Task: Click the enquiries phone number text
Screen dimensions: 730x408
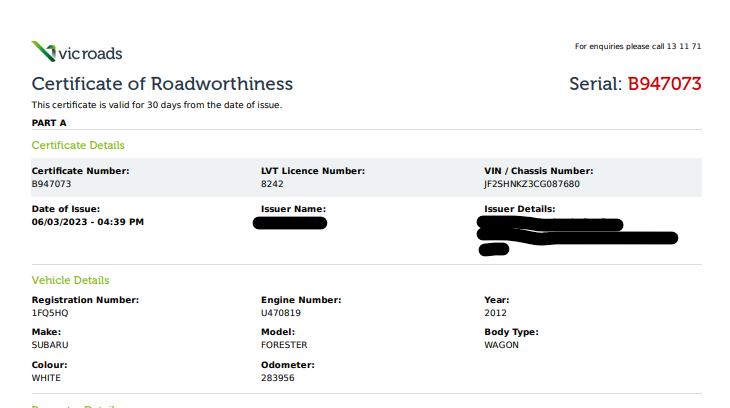Action: click(638, 46)
